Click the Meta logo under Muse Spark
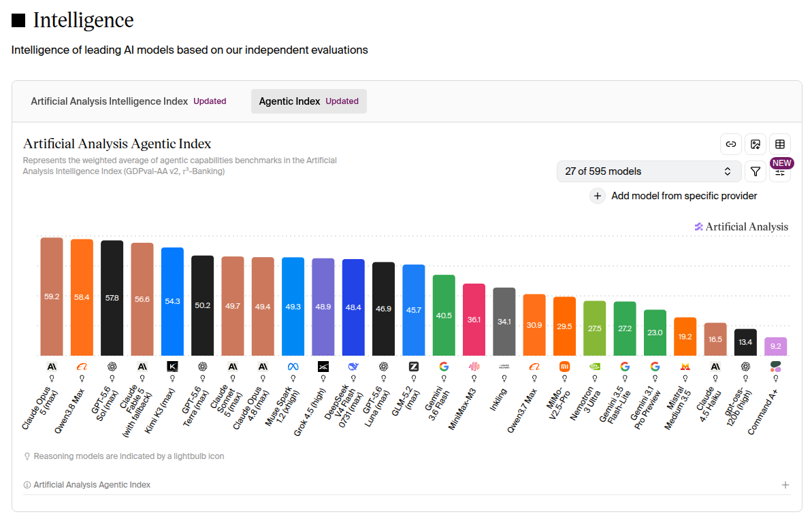Screen dimensions: 812x525 [x=293, y=367]
